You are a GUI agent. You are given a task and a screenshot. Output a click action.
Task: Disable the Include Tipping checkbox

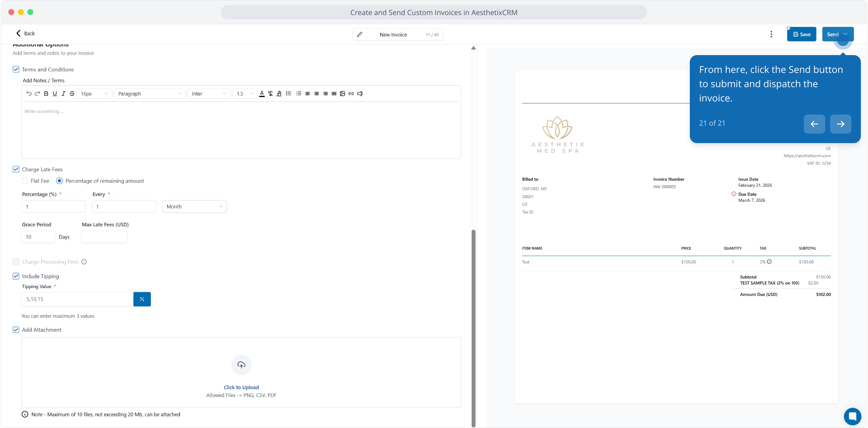pyautogui.click(x=16, y=276)
